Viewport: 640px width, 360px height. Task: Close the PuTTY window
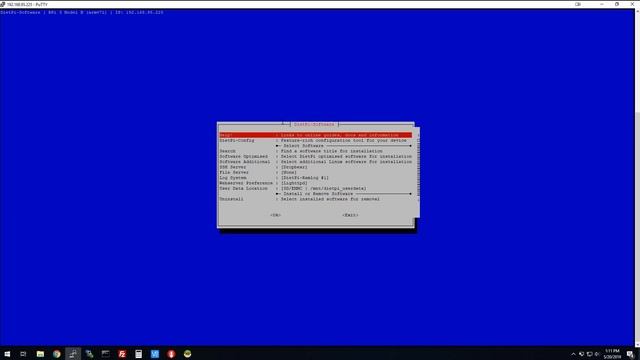coord(632,4)
